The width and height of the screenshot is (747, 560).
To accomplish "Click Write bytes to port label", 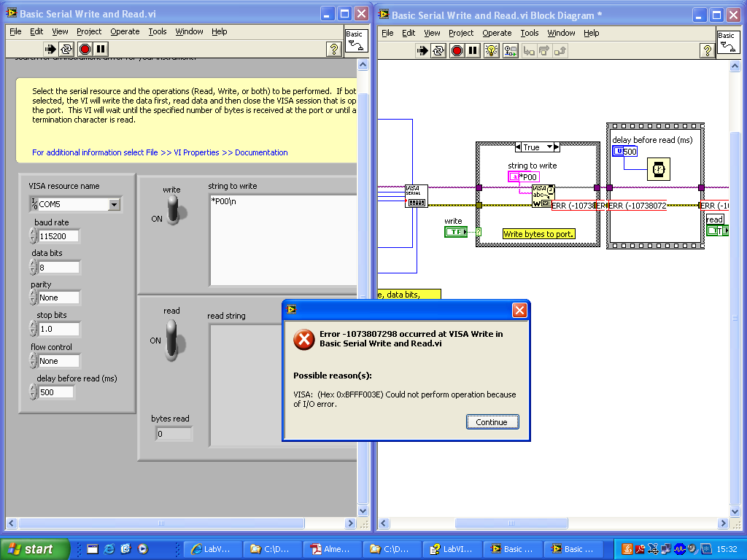I will tap(539, 234).
